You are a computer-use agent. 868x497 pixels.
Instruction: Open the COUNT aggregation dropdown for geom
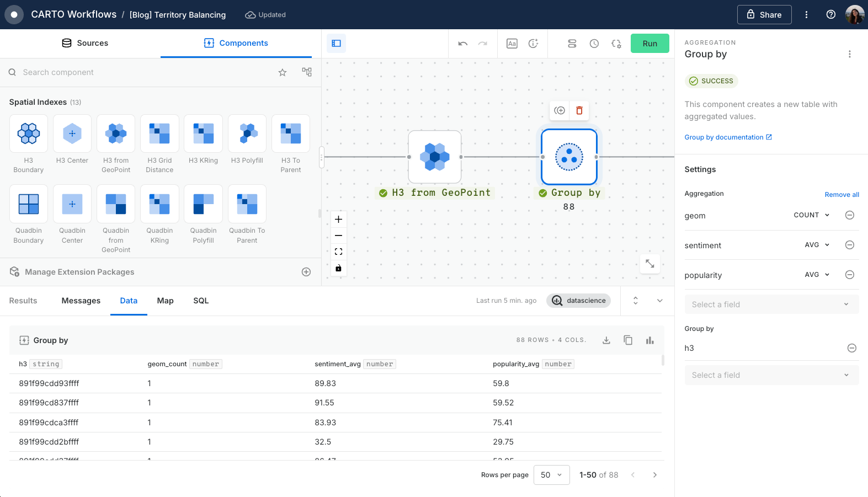point(811,215)
